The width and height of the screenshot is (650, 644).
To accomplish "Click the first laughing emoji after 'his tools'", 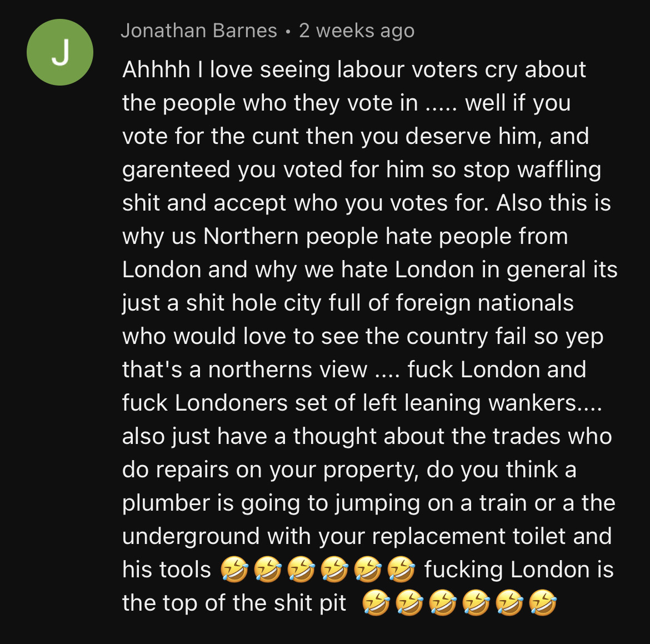I will click(x=234, y=570).
